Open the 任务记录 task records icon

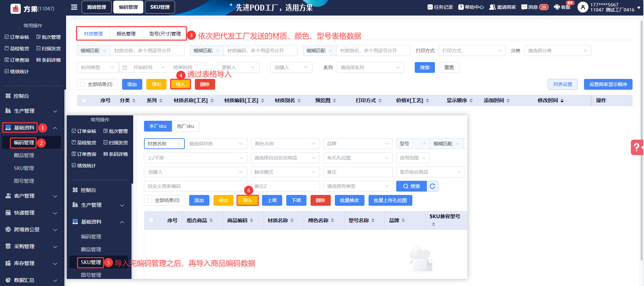coord(430,7)
